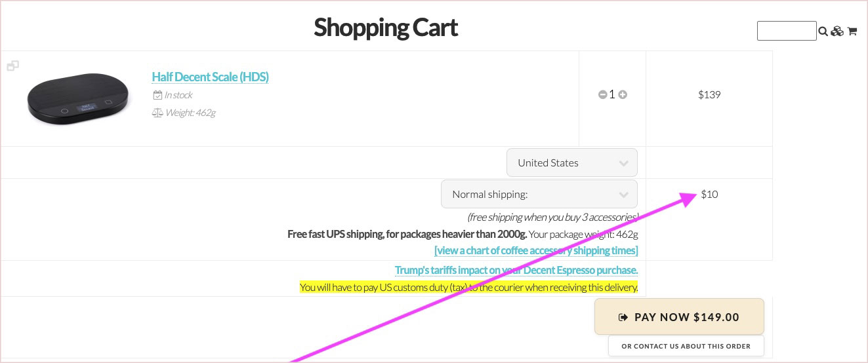Image resolution: width=868 pixels, height=363 pixels.
Task: Click the yellow highlighted customs duty notice
Action: point(468,287)
